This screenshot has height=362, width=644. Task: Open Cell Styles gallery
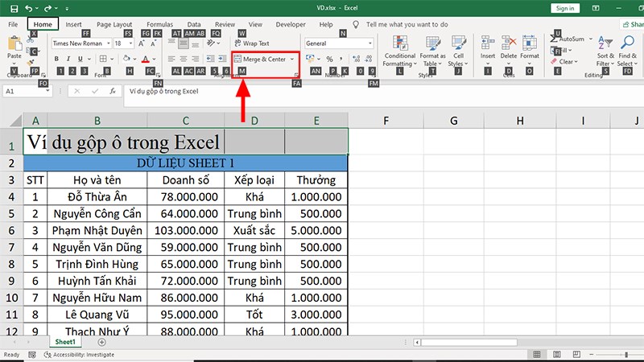tap(458, 51)
